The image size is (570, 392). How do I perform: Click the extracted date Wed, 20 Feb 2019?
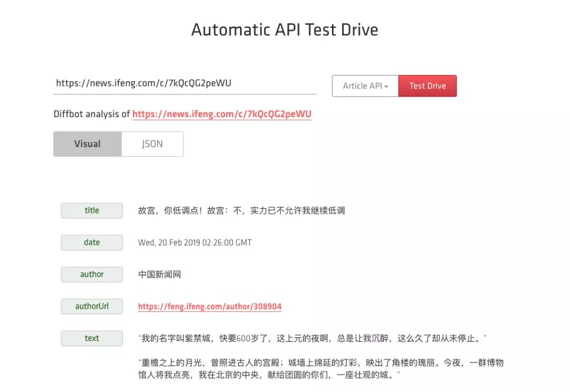[195, 243]
